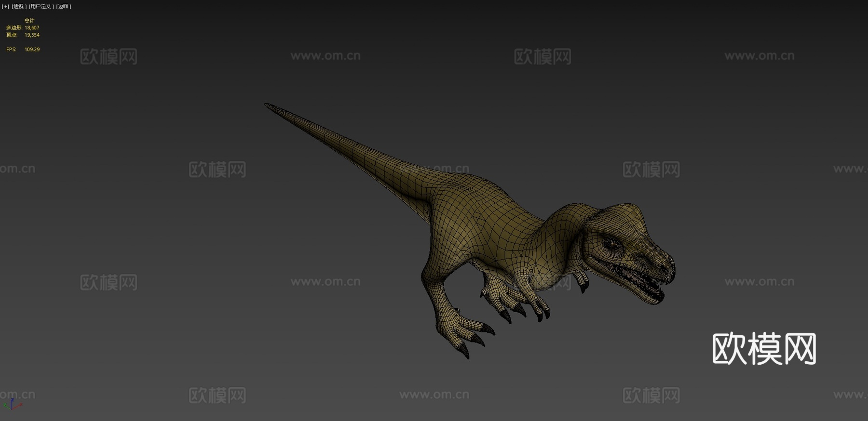Click the polygon count value 18,607
This screenshot has height=421, width=868.
click(32, 28)
